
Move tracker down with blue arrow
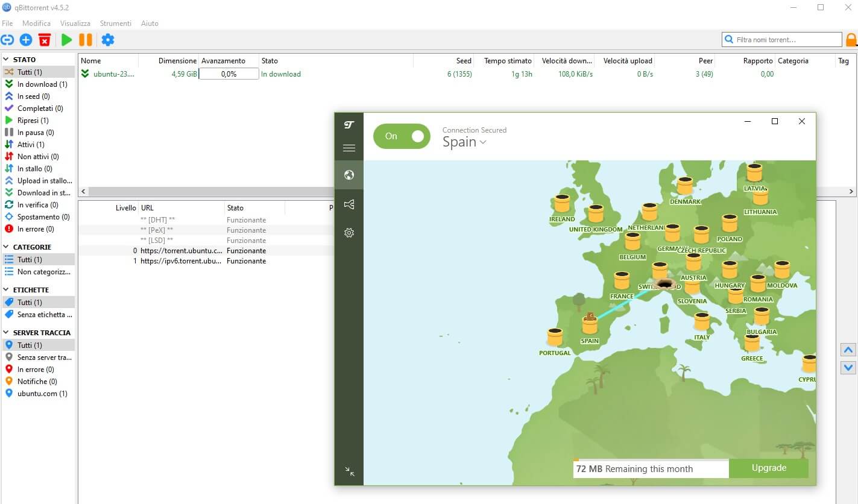point(848,367)
